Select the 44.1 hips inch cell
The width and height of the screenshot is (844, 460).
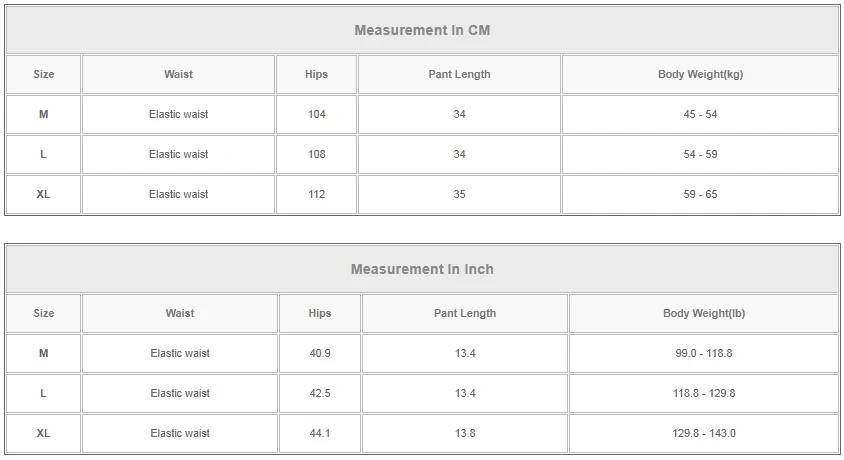320,433
